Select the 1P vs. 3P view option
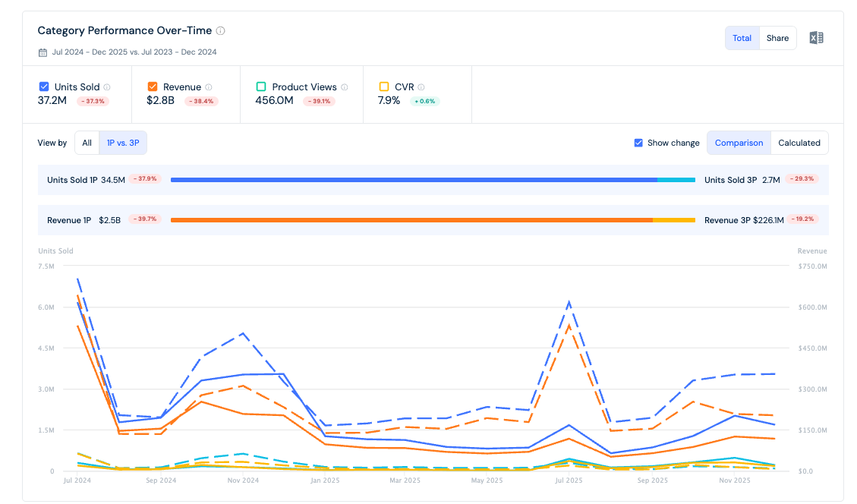Screen dimensions: 857x504 tap(123, 143)
